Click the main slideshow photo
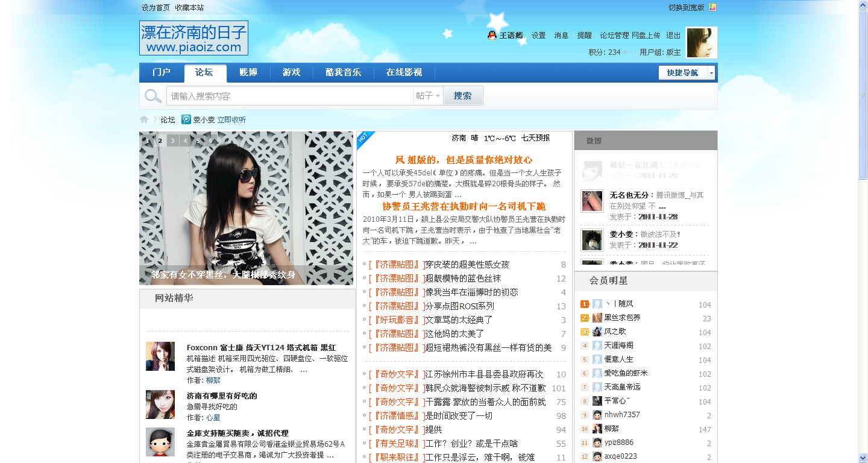 [x=247, y=208]
